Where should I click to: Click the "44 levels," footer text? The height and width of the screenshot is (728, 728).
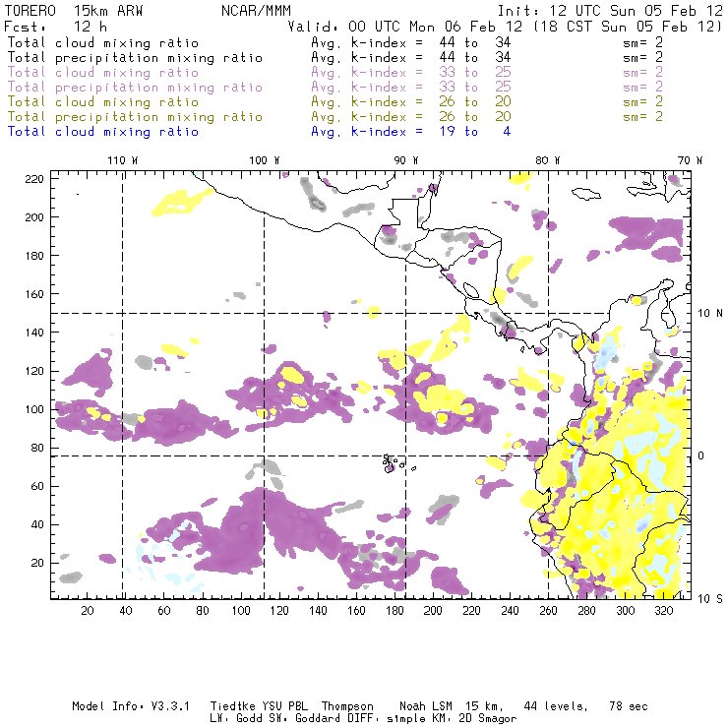(x=556, y=706)
